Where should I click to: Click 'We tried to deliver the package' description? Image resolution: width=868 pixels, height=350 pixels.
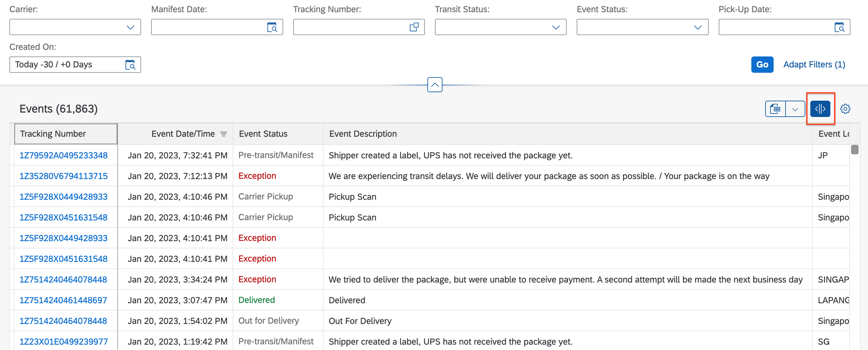(x=565, y=280)
